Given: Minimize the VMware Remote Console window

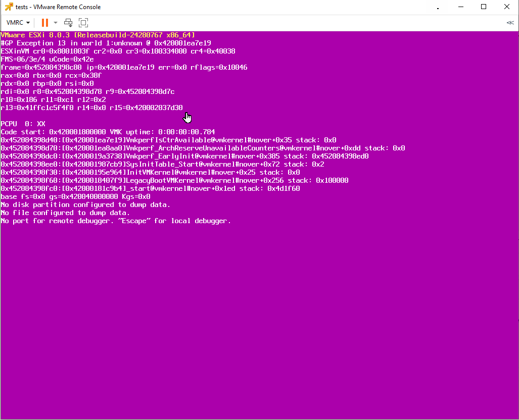Looking at the screenshot, I should 461,7.
